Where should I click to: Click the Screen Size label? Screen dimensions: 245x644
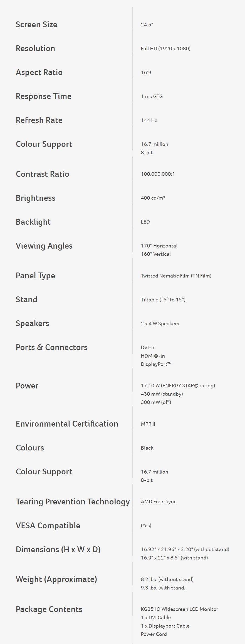[x=36, y=24]
